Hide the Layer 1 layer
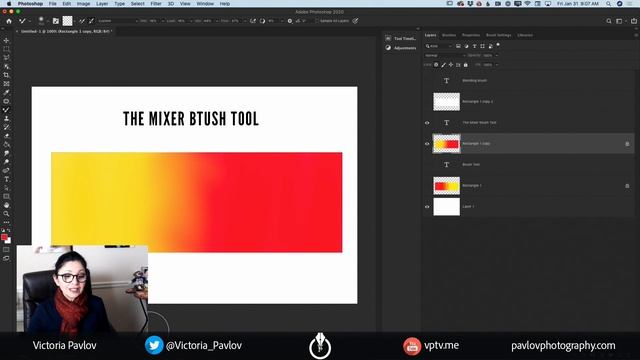640x360 pixels. (427, 207)
